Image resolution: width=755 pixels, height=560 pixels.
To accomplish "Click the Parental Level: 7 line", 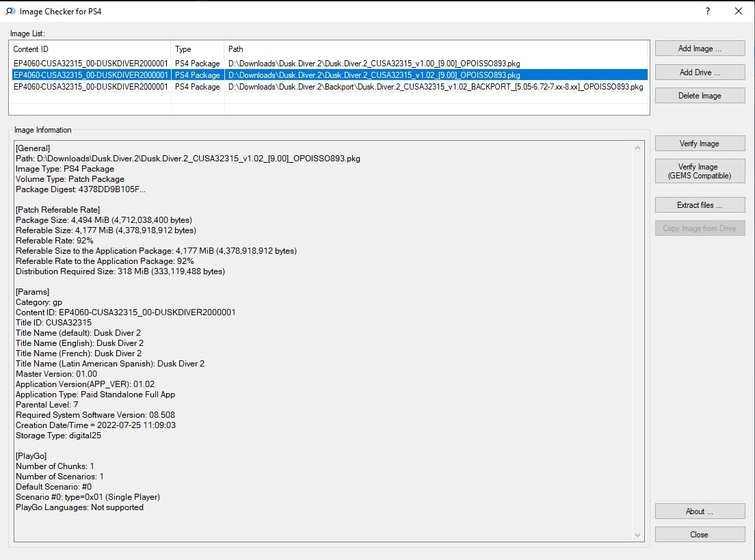I will click(47, 405).
